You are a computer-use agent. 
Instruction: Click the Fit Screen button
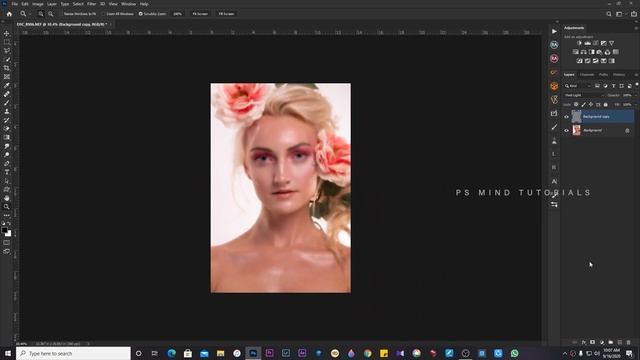click(x=200, y=14)
